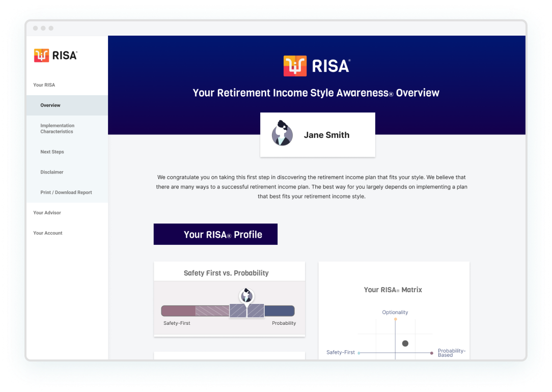Click the Optionality axis endpoint dot
The height and width of the screenshot is (392, 552).
pos(395,319)
